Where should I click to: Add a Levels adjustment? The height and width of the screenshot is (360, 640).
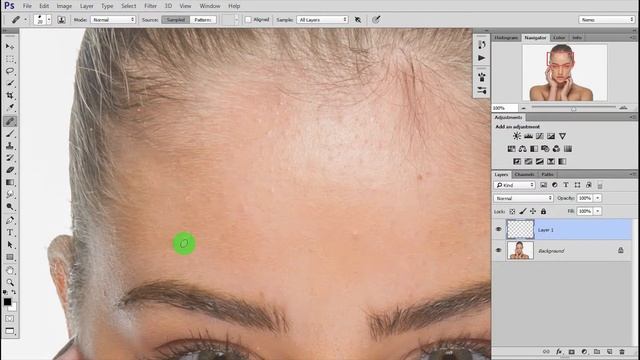pyautogui.click(x=528, y=136)
